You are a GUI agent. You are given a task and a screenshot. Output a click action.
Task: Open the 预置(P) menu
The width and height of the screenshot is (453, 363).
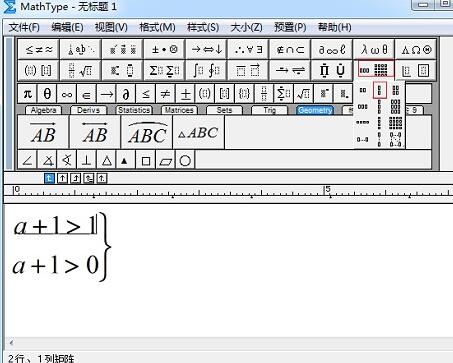[290, 27]
